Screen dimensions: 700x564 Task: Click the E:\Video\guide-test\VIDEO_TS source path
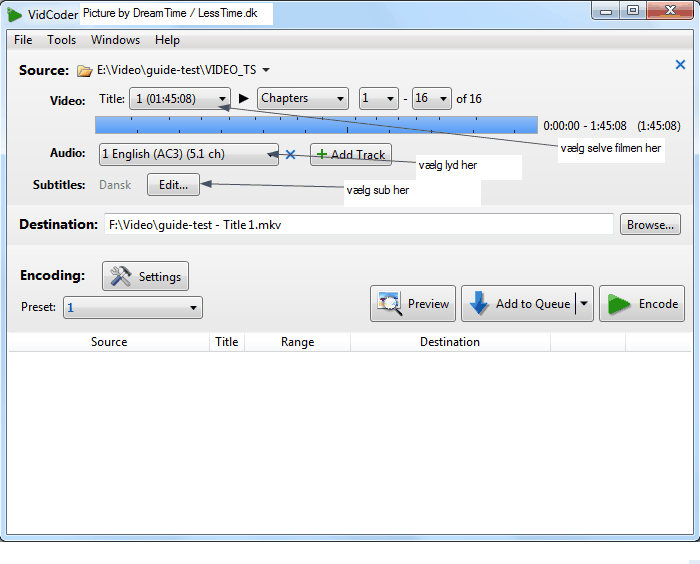coord(177,70)
